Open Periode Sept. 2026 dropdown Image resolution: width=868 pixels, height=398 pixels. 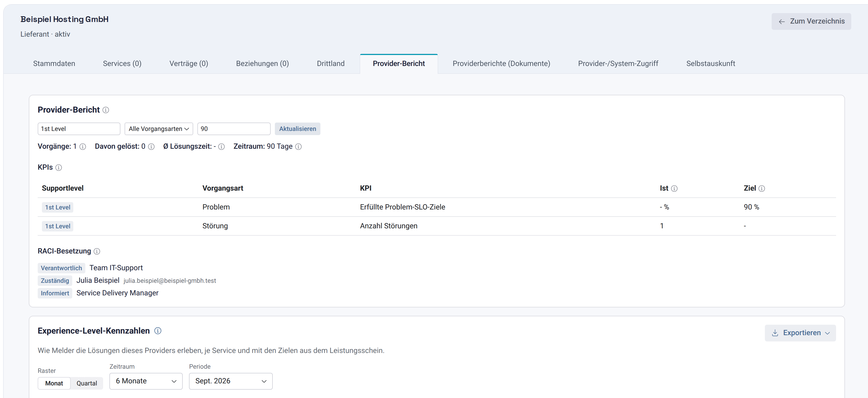click(x=231, y=381)
